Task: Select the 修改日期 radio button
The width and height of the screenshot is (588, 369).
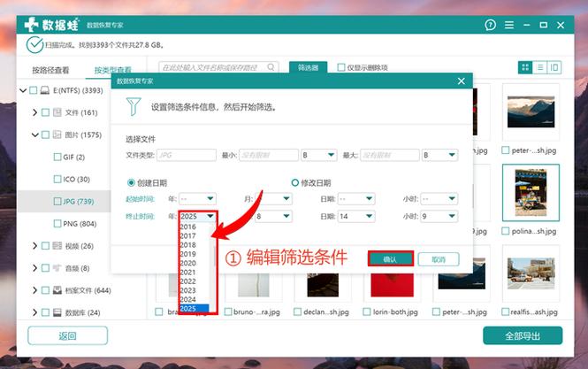Action: point(294,183)
